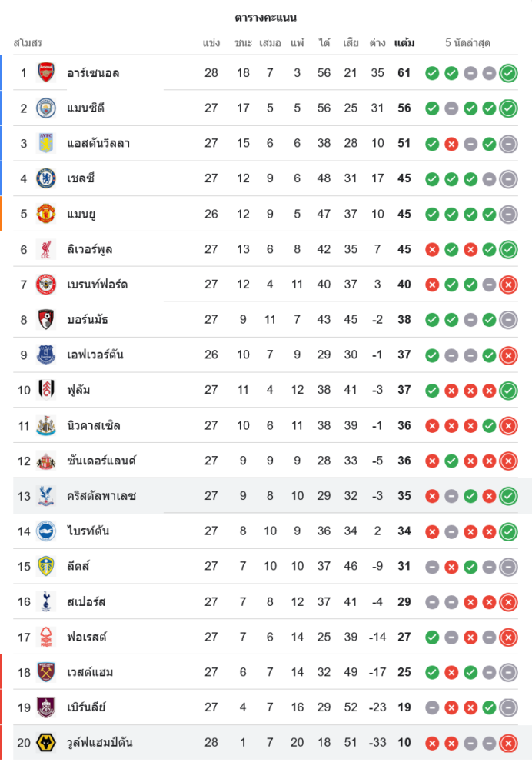This screenshot has height=769, width=532.
Task: Click the Newcastle crest icon
Action: (x=46, y=425)
